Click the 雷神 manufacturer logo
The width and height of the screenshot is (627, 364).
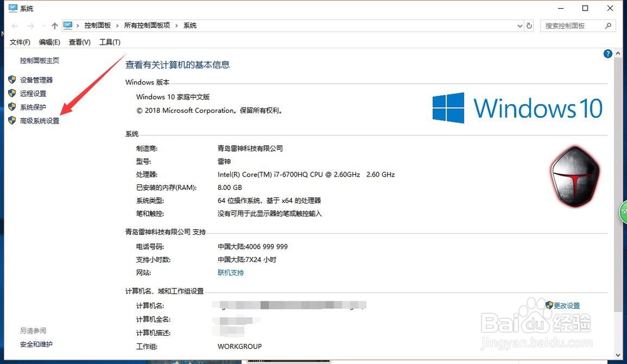[x=576, y=177]
